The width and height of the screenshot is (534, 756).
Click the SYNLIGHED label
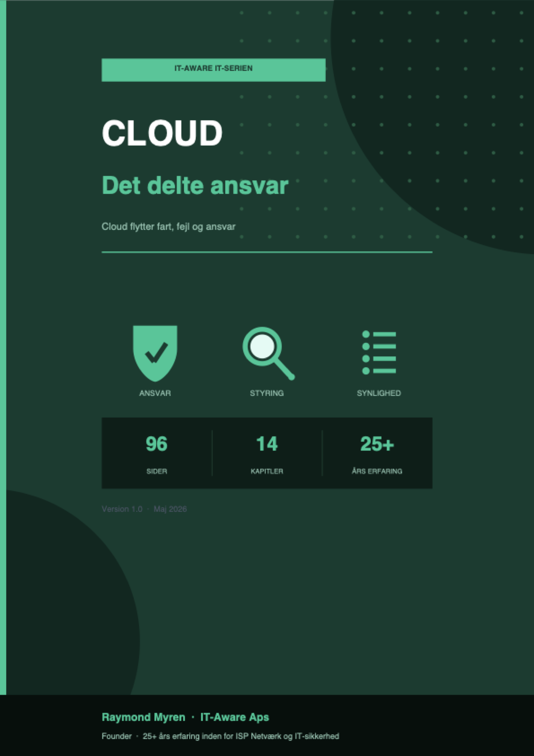point(379,393)
